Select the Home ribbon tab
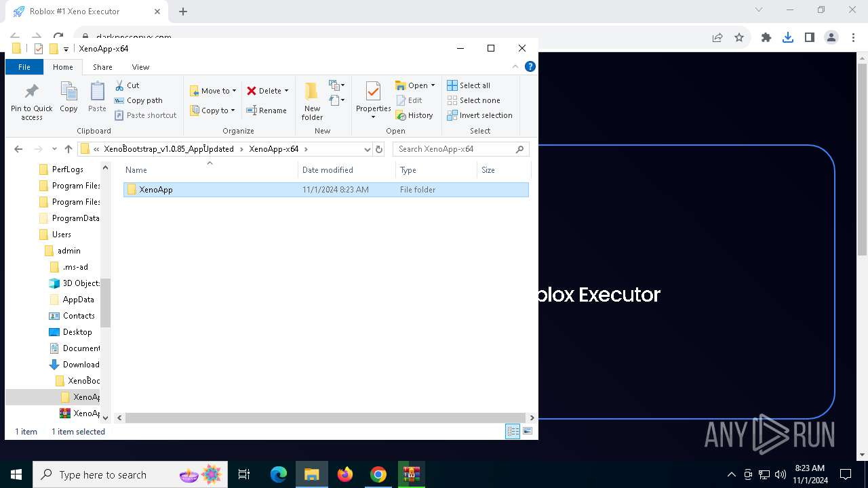The width and height of the screenshot is (868, 488). tap(63, 67)
